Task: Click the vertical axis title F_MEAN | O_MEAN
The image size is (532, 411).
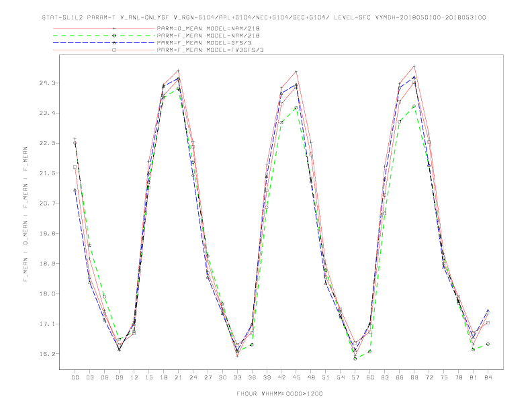Action: coord(26,214)
